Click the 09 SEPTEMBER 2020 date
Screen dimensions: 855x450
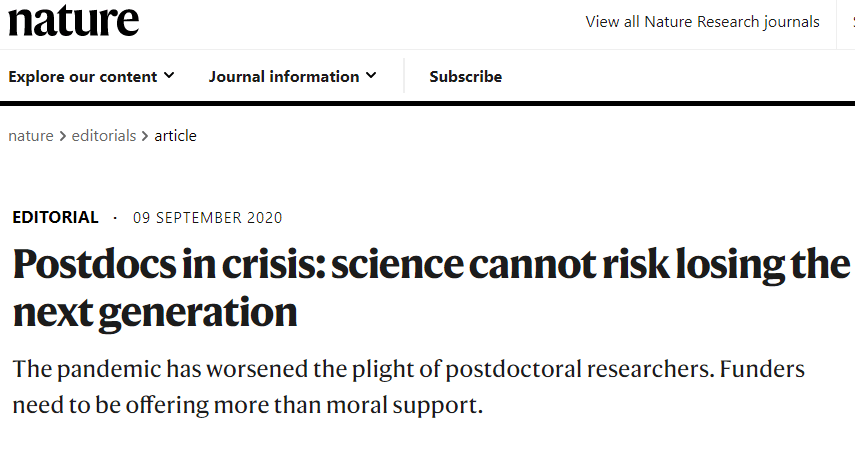pyautogui.click(x=208, y=218)
